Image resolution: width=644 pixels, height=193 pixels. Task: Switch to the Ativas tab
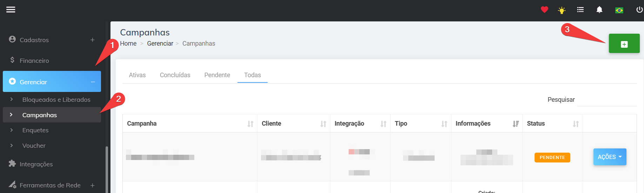(137, 75)
